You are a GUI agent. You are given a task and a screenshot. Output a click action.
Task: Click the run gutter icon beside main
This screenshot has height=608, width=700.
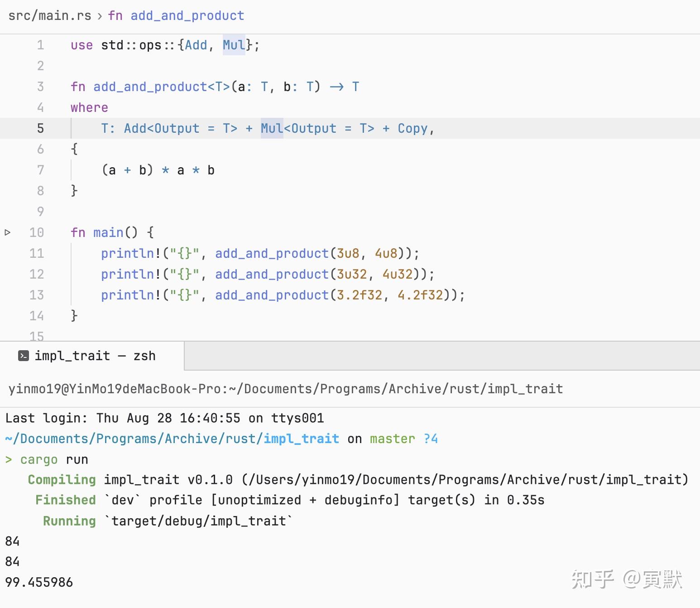tap(7, 232)
